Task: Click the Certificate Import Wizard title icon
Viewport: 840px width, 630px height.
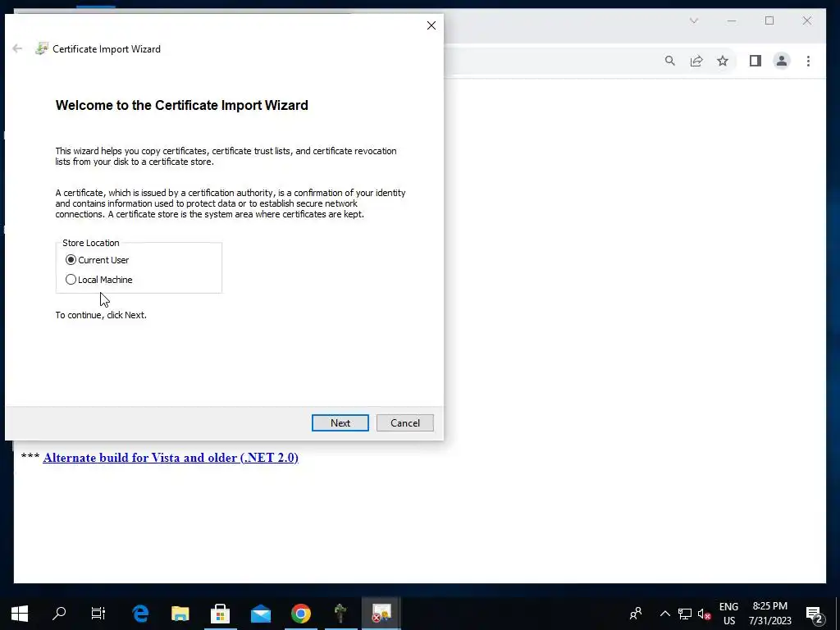Action: click(x=41, y=48)
